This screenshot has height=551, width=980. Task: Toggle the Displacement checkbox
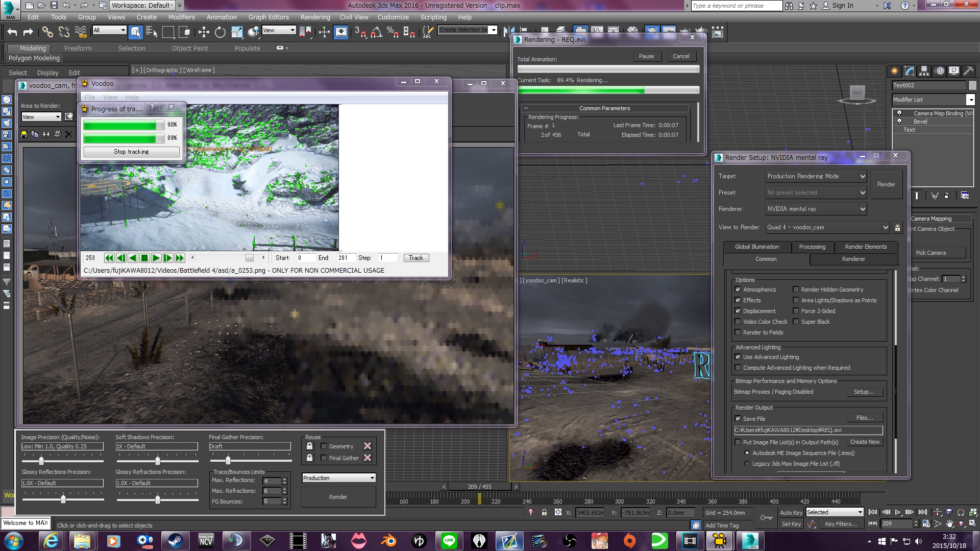[x=738, y=311]
